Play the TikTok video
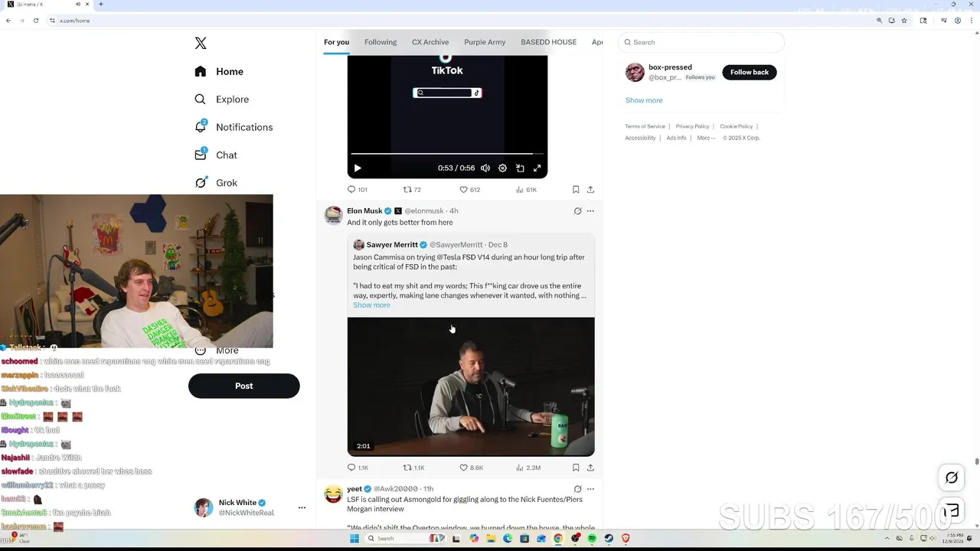Image resolution: width=980 pixels, height=551 pixels. coord(357,168)
